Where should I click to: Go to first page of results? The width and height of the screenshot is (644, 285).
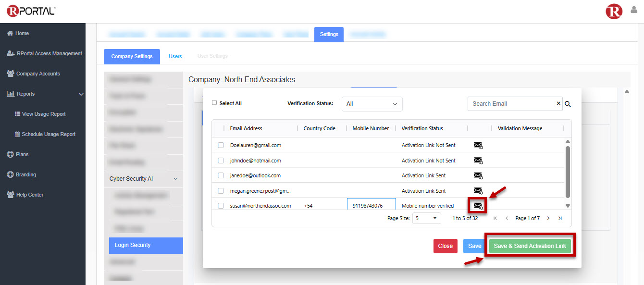(495, 218)
